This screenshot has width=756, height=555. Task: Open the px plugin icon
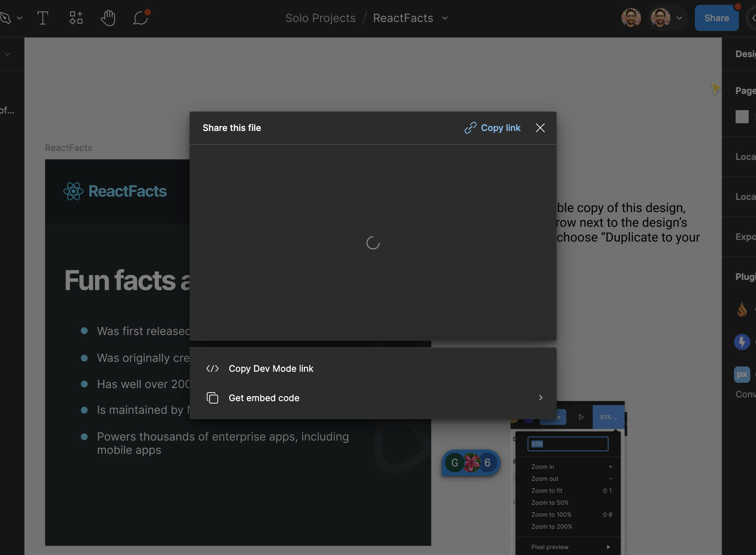pyautogui.click(x=742, y=375)
